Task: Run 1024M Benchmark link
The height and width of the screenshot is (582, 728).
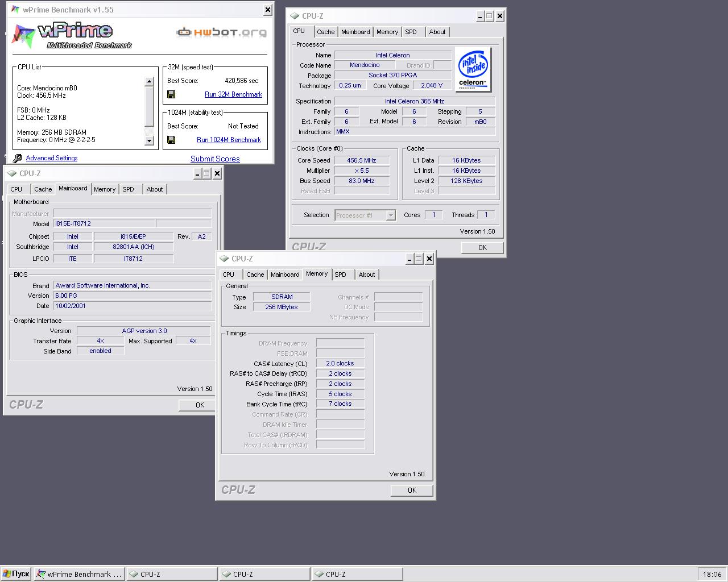Action: [229, 140]
